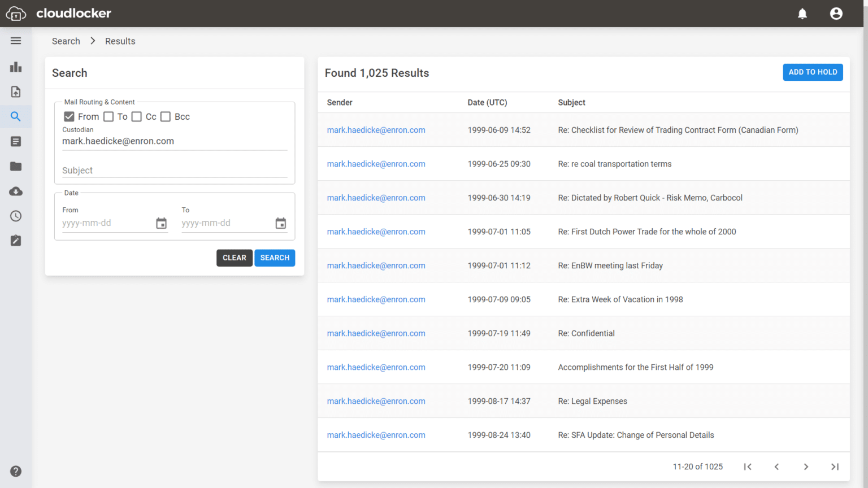This screenshot has height=488, width=868.
Task: Open the documents panel from the sidebar
Action: click(x=15, y=141)
